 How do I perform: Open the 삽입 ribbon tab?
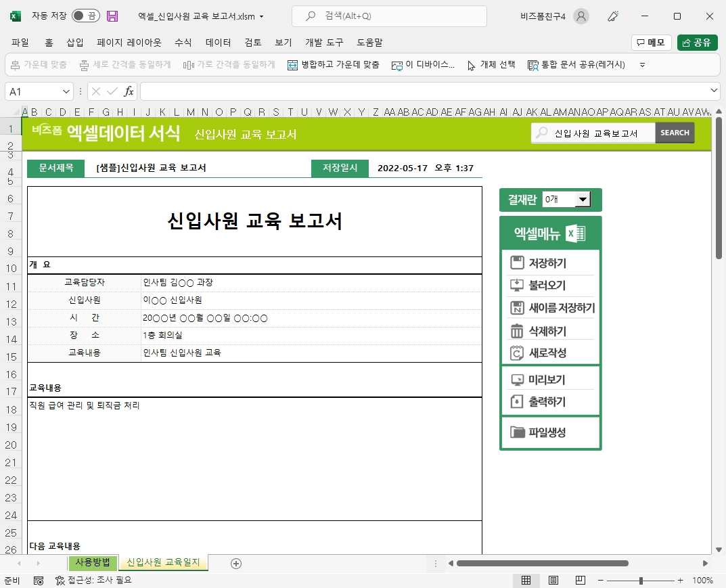[75, 43]
